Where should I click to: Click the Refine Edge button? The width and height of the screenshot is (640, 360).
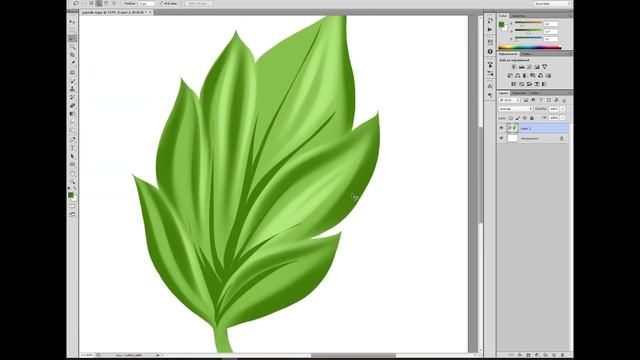click(x=198, y=4)
